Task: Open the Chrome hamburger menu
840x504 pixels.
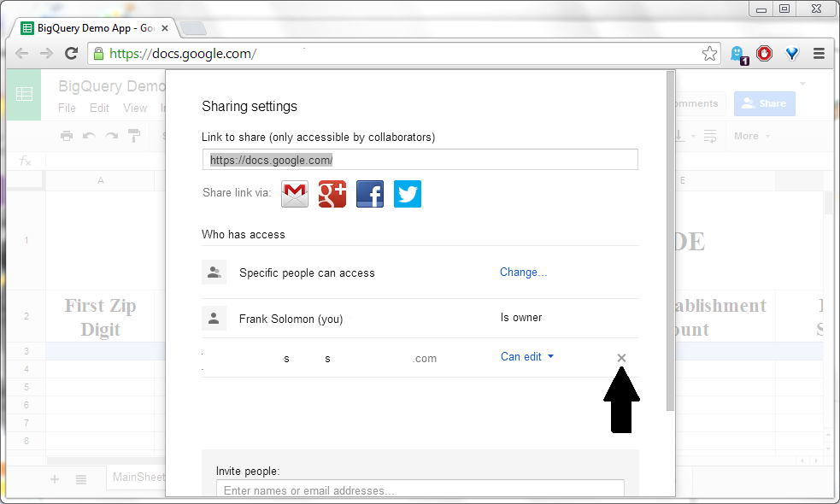Action: (x=819, y=53)
